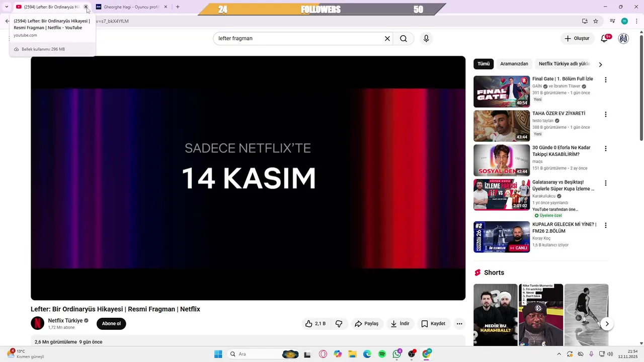The image size is (644, 362).
Task: Open the YouTube account avatar menu
Action: 623,39
